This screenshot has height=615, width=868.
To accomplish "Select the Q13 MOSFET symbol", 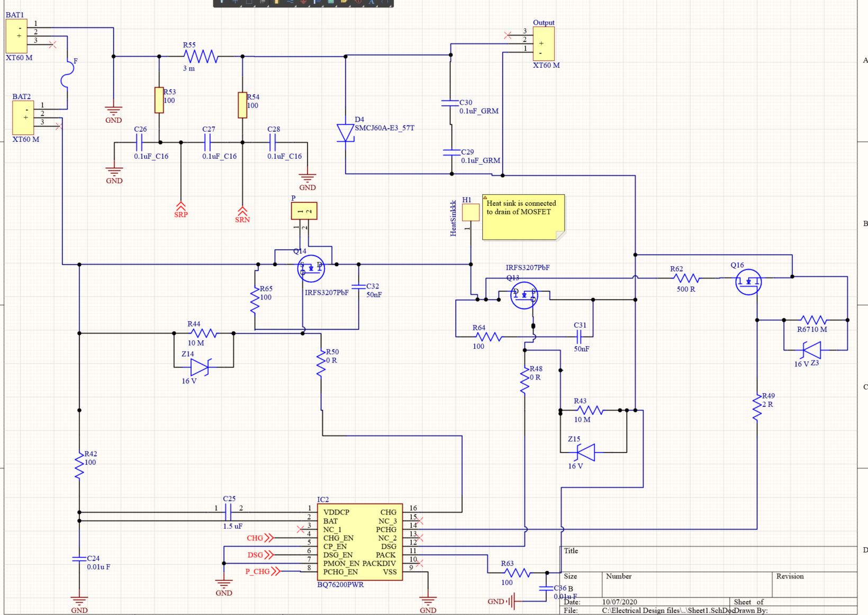I will coord(524,295).
